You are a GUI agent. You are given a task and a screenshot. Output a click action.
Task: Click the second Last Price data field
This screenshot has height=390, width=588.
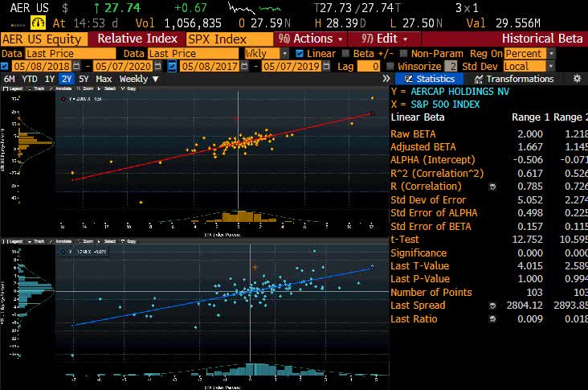point(193,54)
